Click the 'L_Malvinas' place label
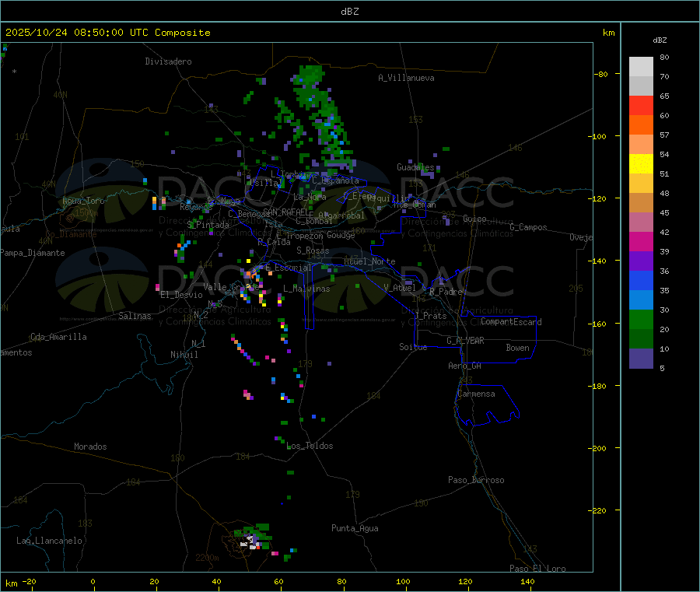The width and height of the screenshot is (700, 592). pos(306,289)
